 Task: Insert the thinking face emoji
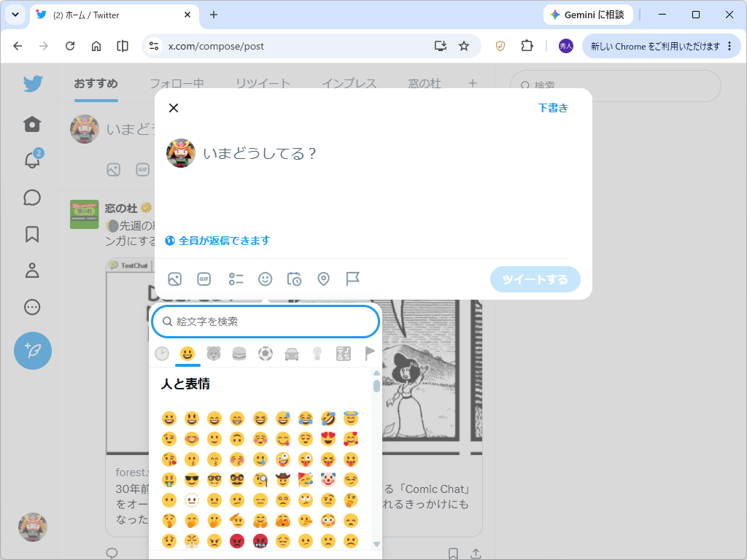(x=351, y=500)
